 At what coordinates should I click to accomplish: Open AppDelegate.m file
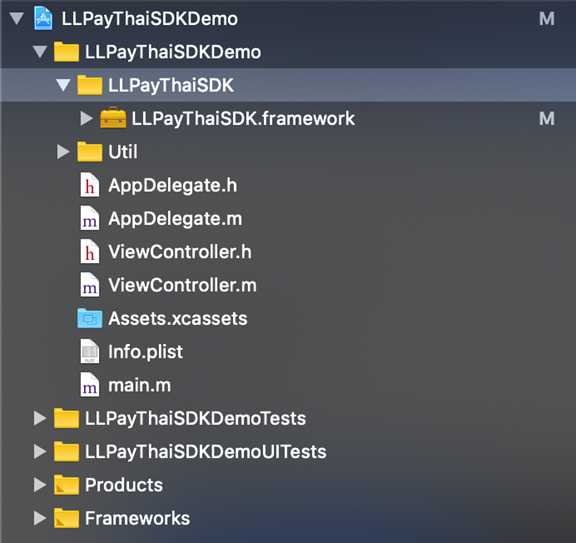tap(175, 219)
